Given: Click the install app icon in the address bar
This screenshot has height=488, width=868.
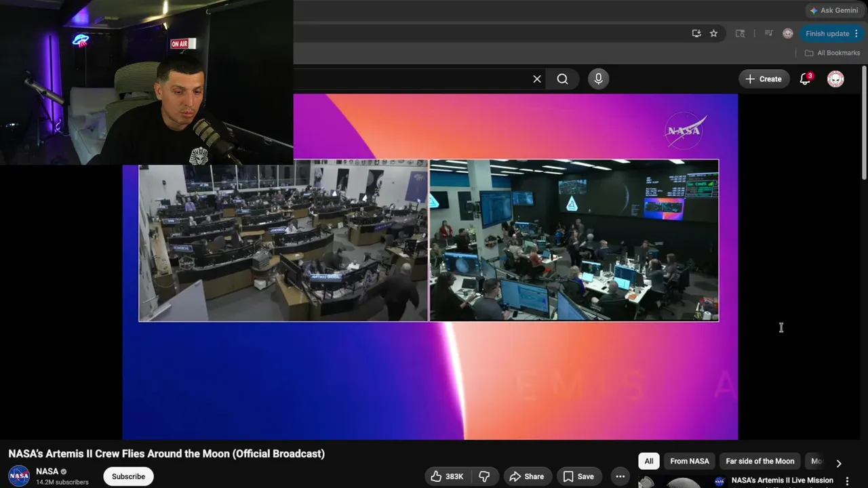Looking at the screenshot, I should coord(696,33).
